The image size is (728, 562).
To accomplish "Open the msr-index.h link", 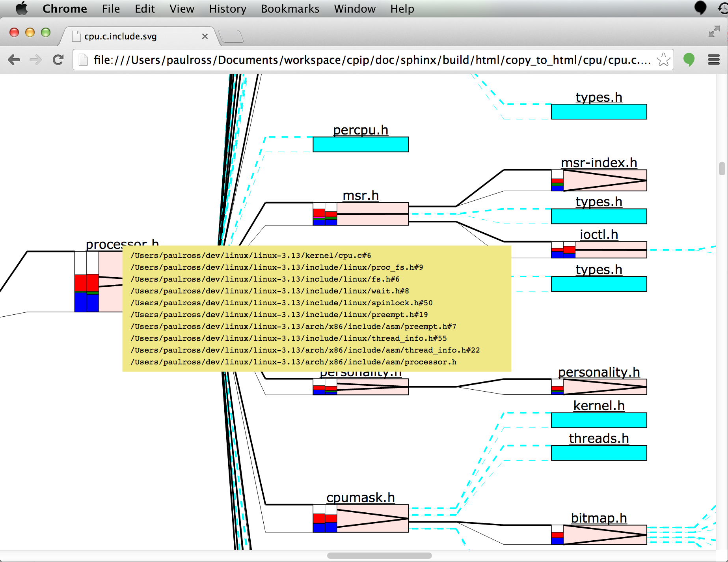I will pyautogui.click(x=599, y=162).
